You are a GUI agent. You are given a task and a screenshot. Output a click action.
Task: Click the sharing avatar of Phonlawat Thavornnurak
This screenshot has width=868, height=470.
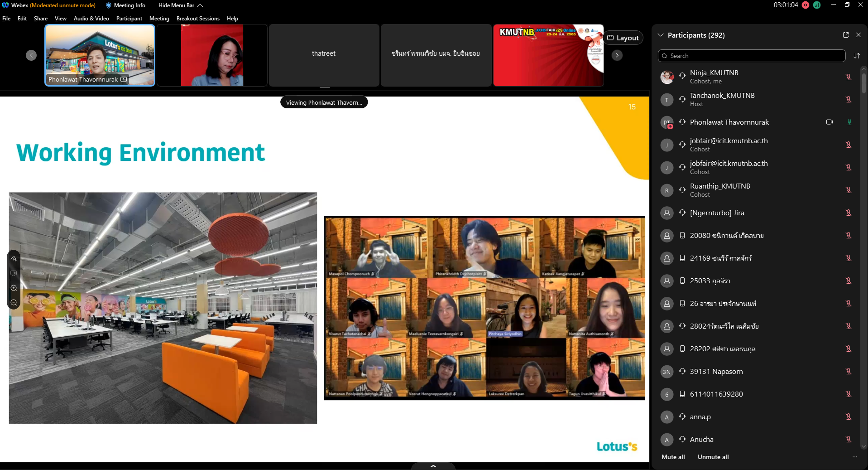point(667,122)
